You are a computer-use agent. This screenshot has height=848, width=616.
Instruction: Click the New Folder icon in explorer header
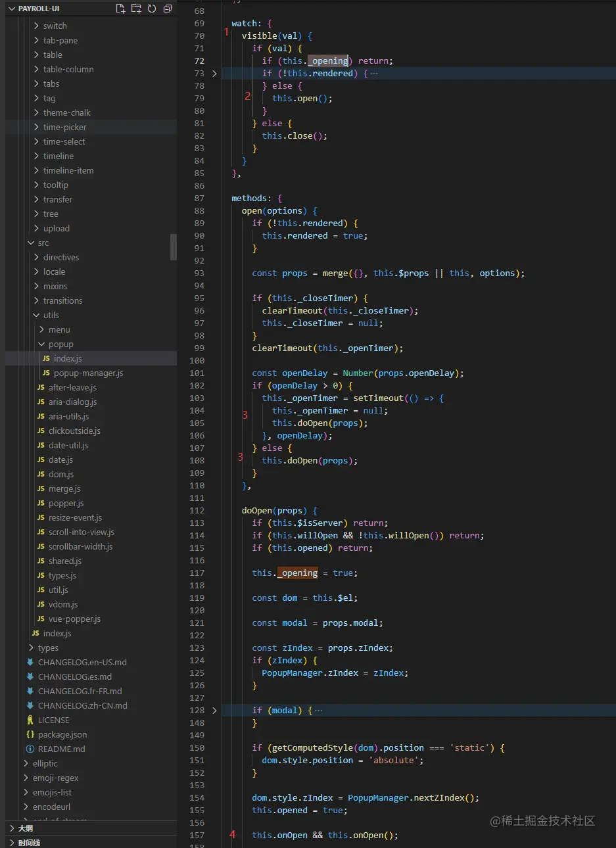coord(136,9)
